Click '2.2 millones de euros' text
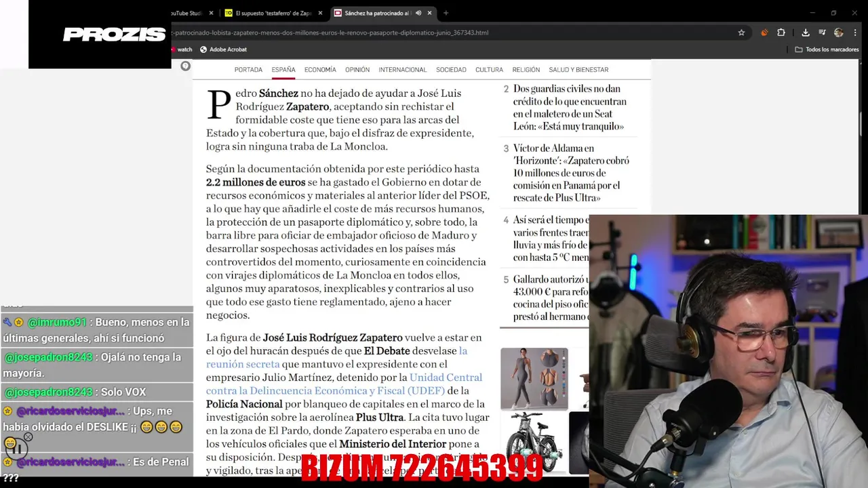This screenshot has height=488, width=868. (256, 182)
